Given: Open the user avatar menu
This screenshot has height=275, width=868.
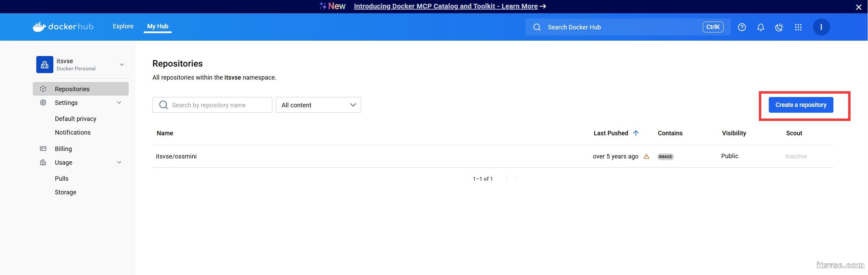Looking at the screenshot, I should 821,27.
